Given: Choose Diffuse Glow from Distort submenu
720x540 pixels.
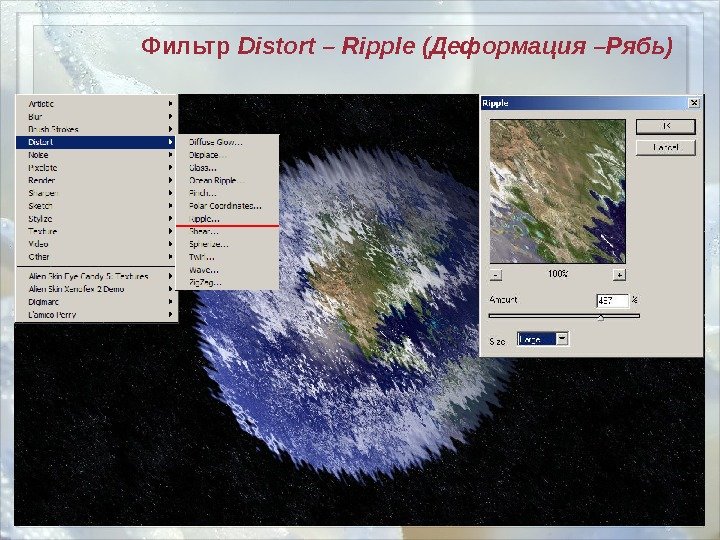Looking at the screenshot, I should 228,142.
